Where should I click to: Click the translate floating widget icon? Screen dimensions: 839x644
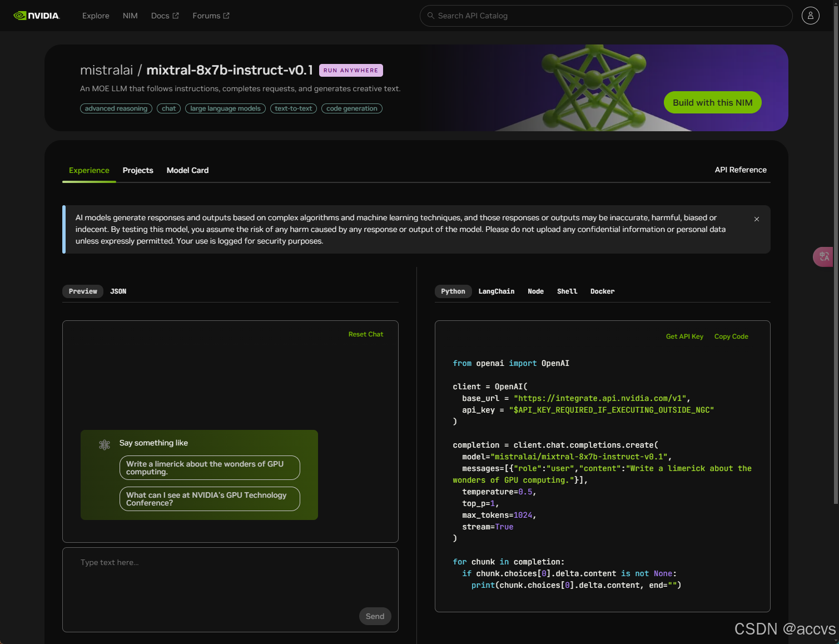click(824, 256)
